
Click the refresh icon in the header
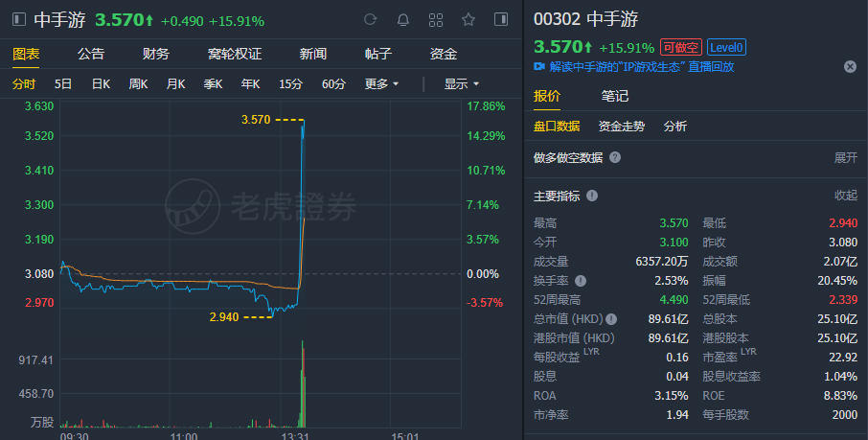tap(372, 20)
